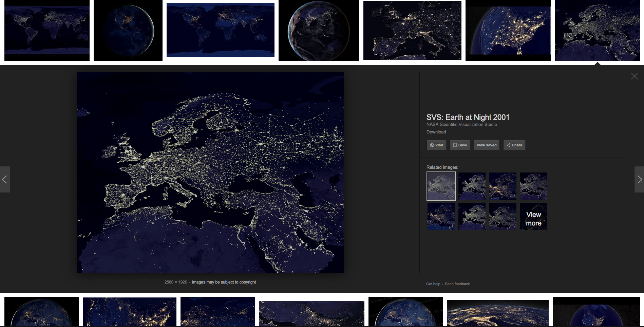The height and width of the screenshot is (327, 644).
Task: Click the 2560 × 1920 dimensions text
Action: pos(176,282)
